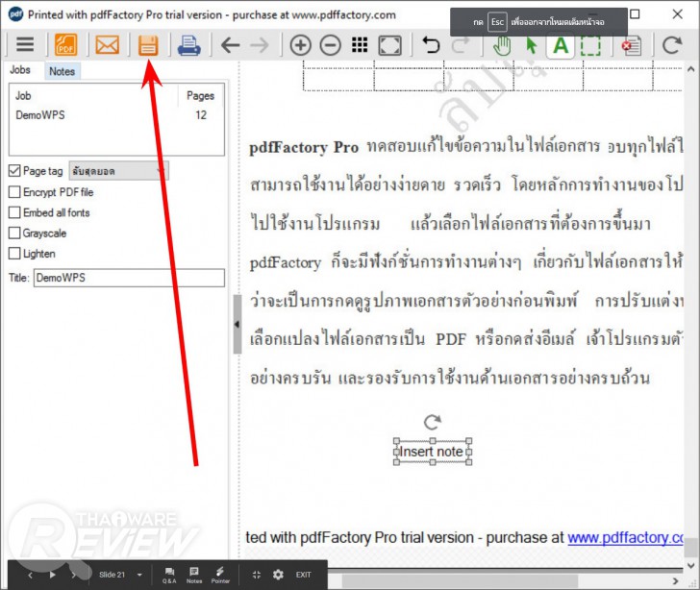Select the hand pan tool
This screenshot has height=590, width=700.
pos(502,45)
